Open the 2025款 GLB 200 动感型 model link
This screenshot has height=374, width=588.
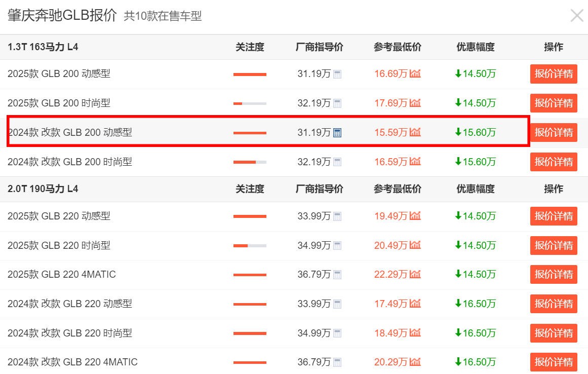[x=59, y=73]
